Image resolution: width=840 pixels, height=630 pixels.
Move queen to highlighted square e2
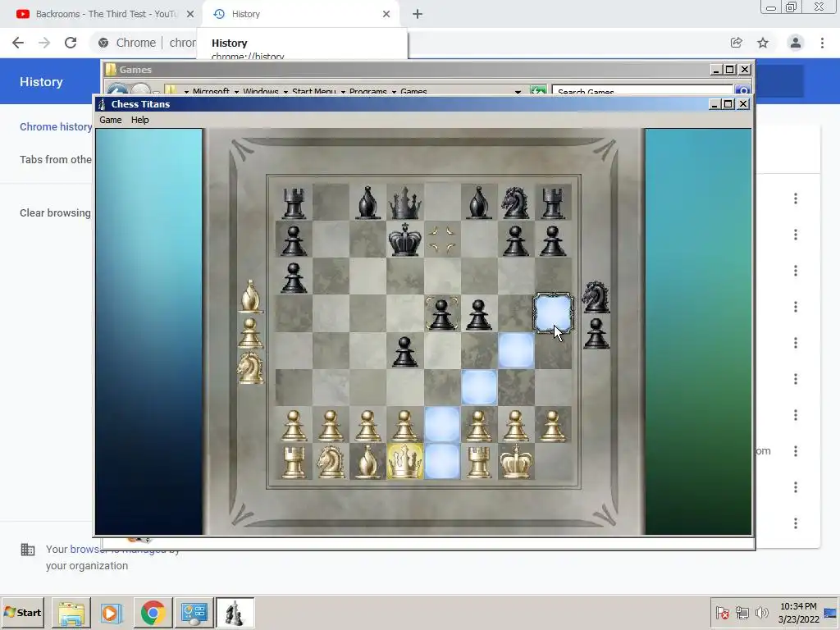442,425
